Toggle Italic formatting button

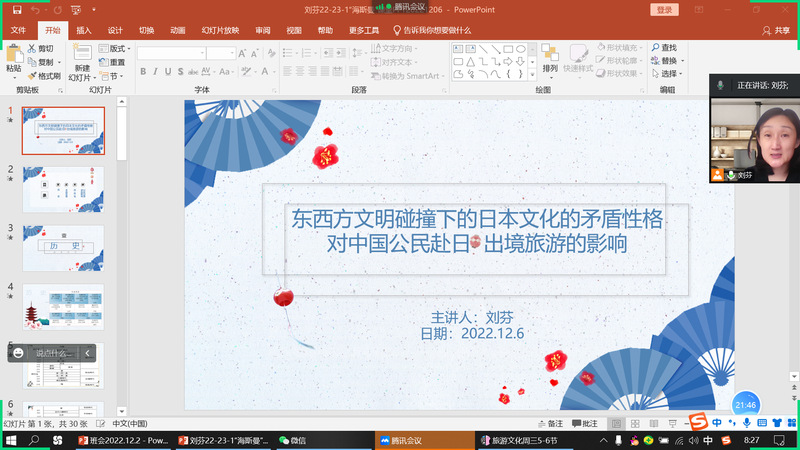[156, 72]
